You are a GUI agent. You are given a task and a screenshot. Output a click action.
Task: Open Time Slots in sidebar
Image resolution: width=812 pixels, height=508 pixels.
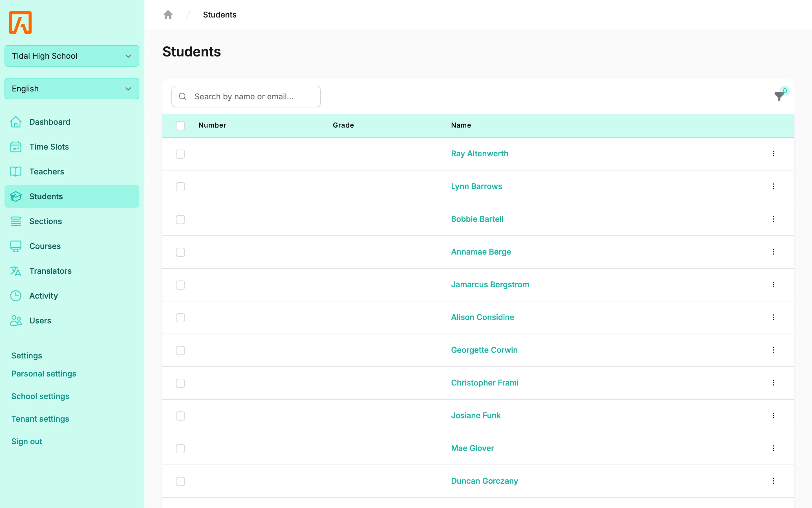point(72,147)
